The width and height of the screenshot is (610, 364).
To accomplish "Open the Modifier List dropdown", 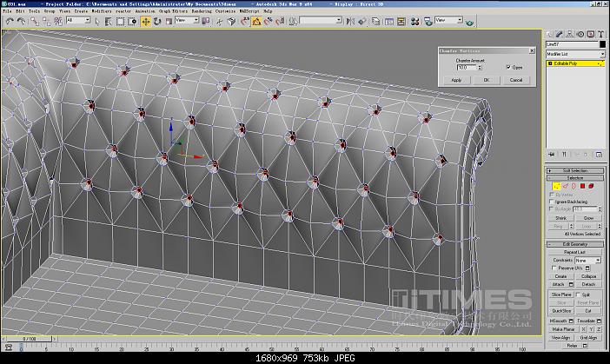I will (574, 54).
